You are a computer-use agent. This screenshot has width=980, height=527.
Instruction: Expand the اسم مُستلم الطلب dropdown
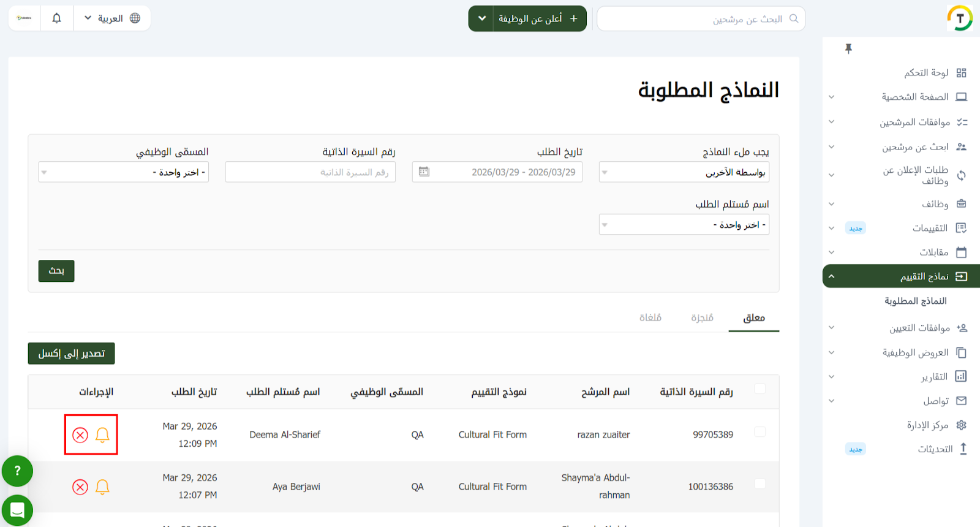click(x=684, y=225)
